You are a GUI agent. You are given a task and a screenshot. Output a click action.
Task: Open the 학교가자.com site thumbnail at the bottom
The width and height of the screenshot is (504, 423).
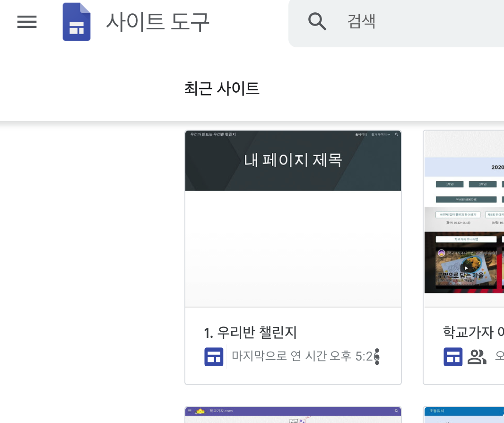coord(293,415)
